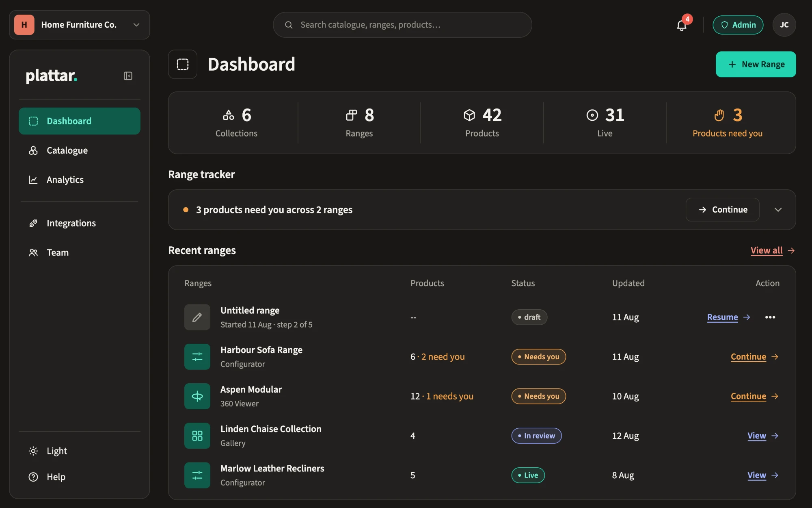Click the Aspen Modular Needs you badge
This screenshot has height=508, width=812.
pyautogui.click(x=538, y=396)
